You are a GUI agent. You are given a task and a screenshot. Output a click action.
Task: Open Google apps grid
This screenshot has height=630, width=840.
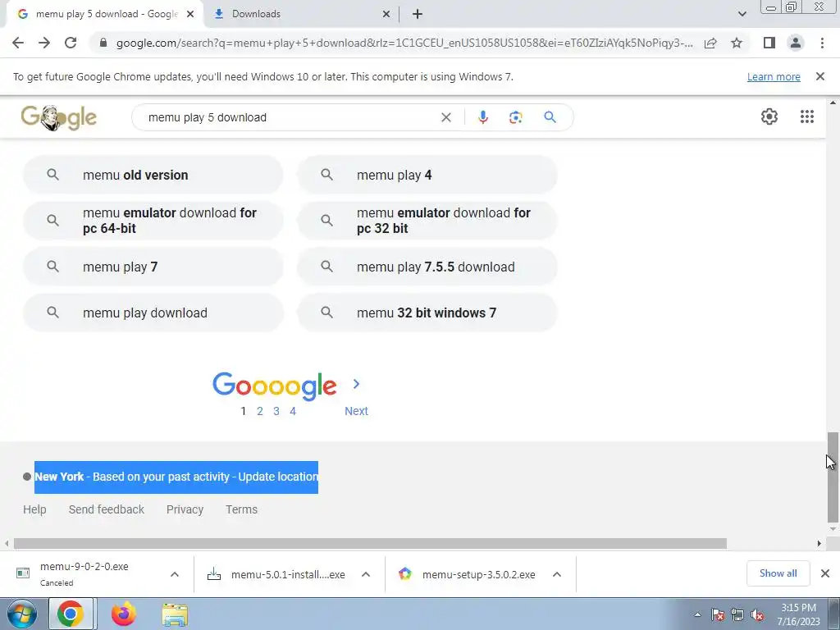point(807,116)
